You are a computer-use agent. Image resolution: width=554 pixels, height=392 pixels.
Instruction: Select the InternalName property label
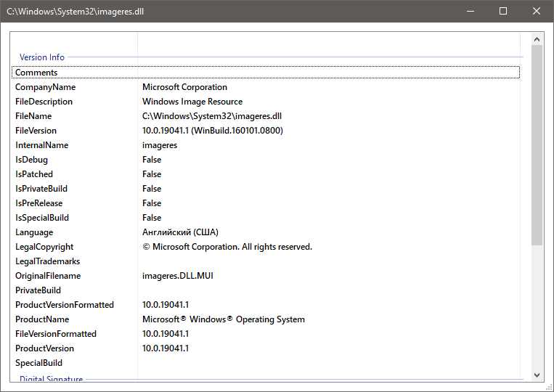coord(41,144)
